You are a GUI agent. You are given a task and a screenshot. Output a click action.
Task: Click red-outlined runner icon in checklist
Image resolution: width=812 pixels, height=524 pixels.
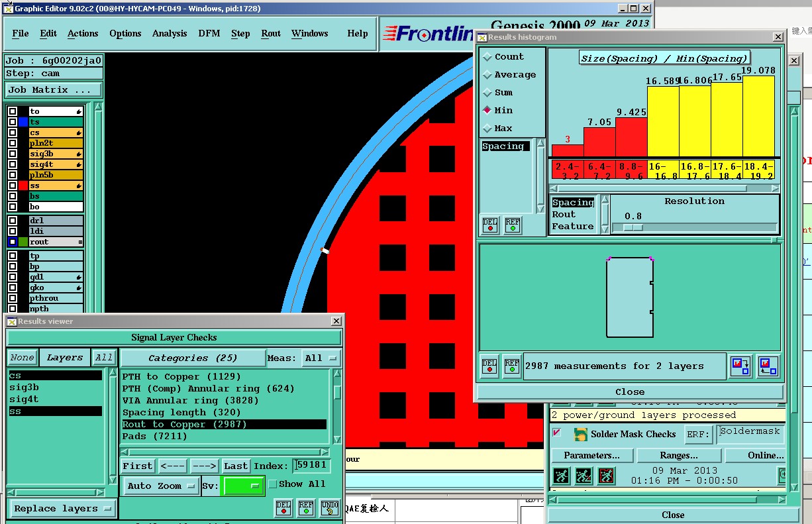click(606, 476)
